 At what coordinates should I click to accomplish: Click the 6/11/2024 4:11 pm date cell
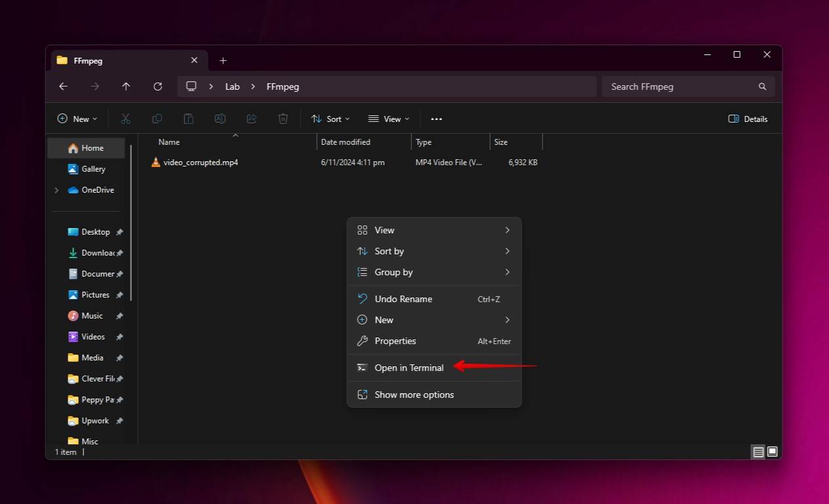(x=353, y=163)
